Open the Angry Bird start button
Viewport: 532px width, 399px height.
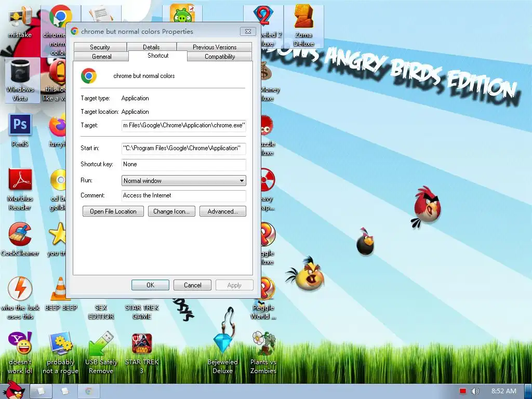tap(14, 390)
